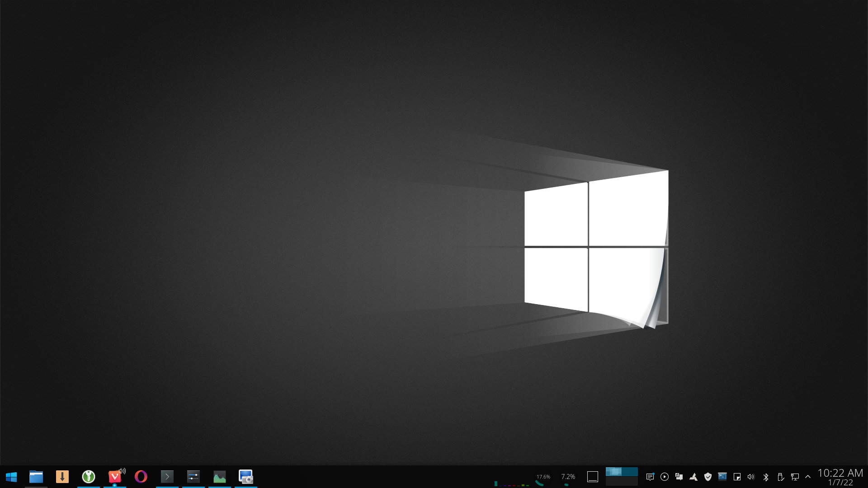Screen dimensions: 868x488
Task: Open the KeePassXC key icon
Action: (89, 477)
